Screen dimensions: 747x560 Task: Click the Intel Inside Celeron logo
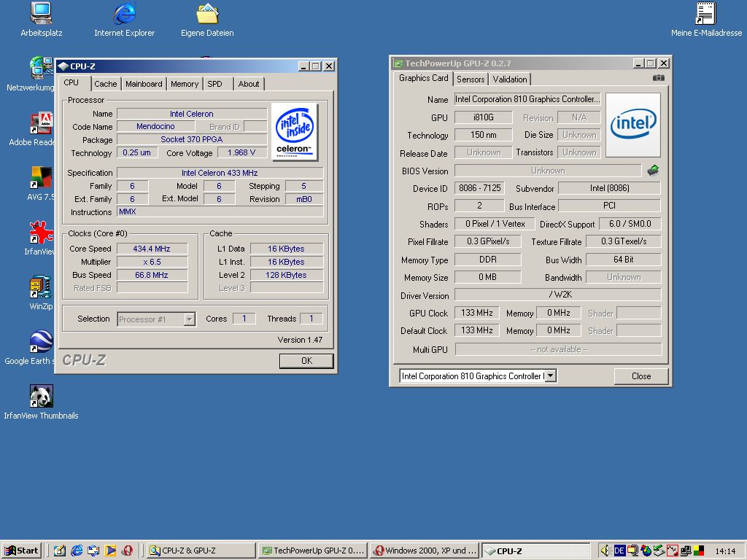295,131
